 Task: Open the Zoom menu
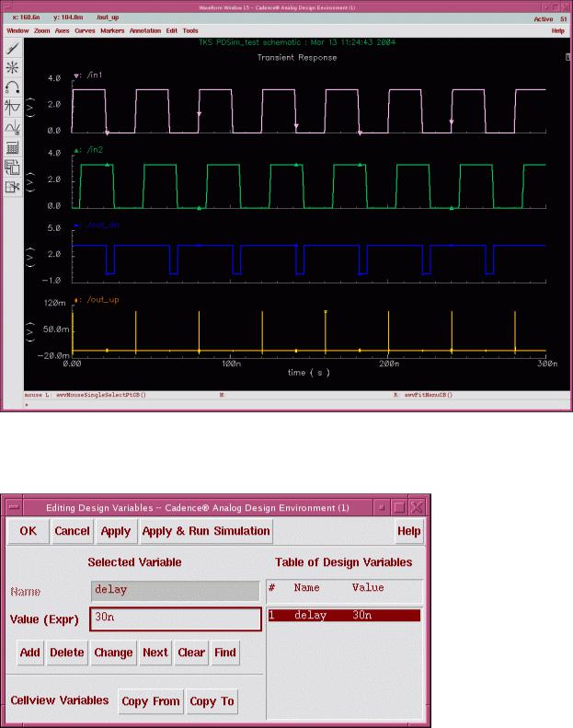coord(41,30)
